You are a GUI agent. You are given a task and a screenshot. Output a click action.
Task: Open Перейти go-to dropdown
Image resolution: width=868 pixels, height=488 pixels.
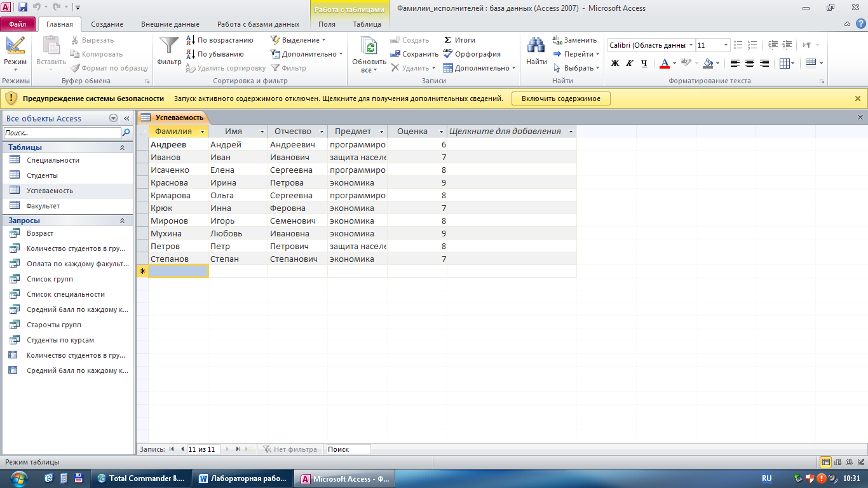576,54
